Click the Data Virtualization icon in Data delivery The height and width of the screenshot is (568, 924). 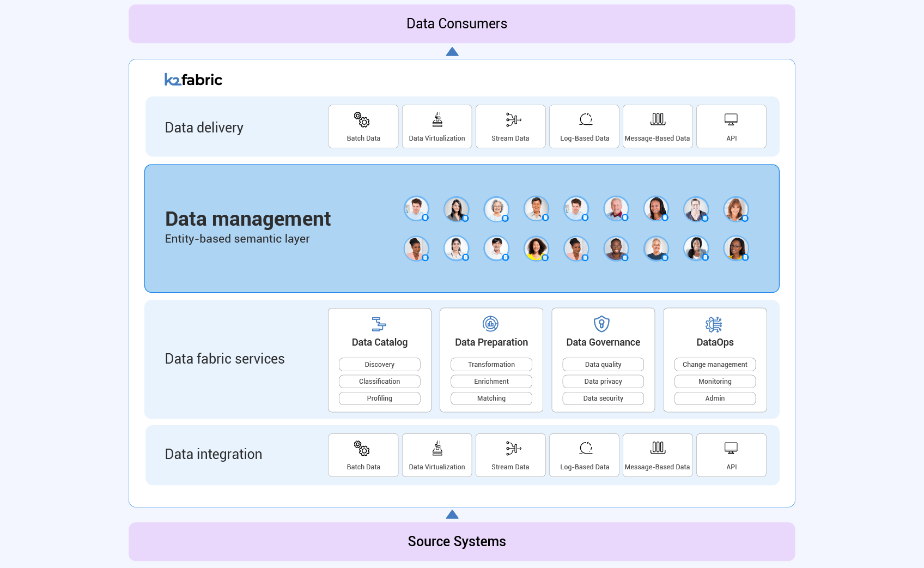pos(436,119)
